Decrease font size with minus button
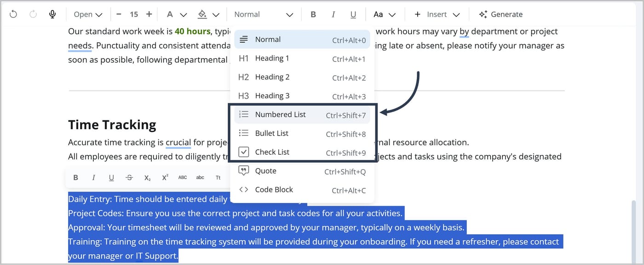644x265 pixels. [119, 14]
